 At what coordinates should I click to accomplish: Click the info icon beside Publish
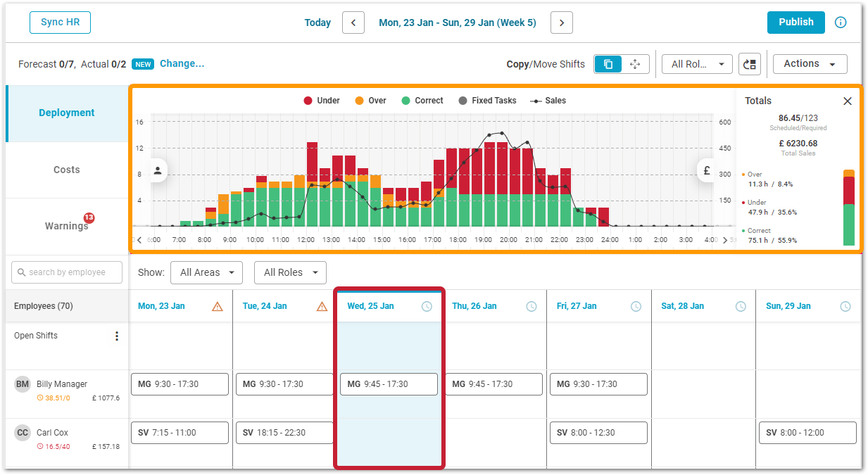coord(841,23)
